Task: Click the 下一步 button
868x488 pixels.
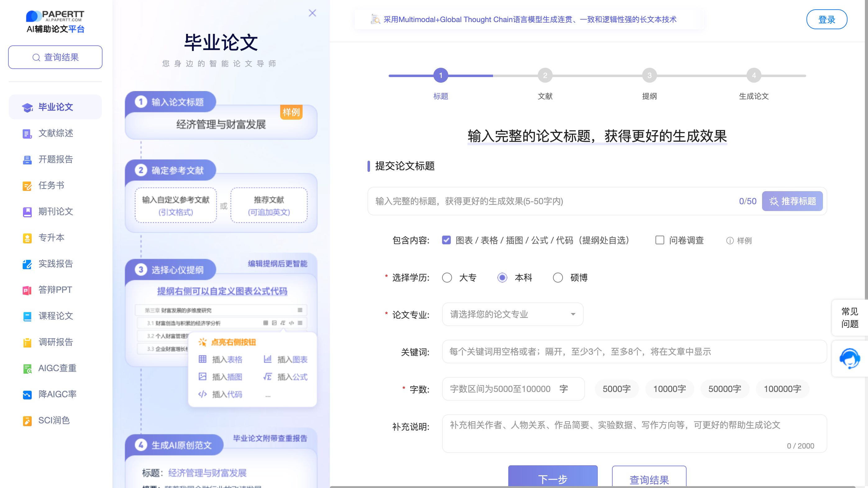Action: click(553, 479)
